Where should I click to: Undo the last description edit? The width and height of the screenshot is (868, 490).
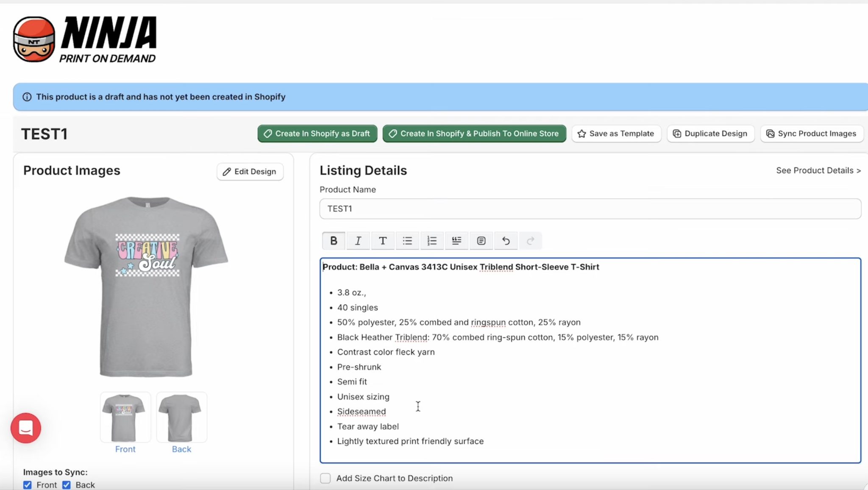click(506, 240)
